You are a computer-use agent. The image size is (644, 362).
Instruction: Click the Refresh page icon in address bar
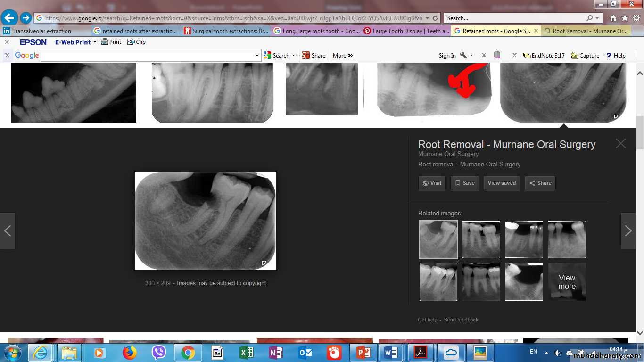435,18
